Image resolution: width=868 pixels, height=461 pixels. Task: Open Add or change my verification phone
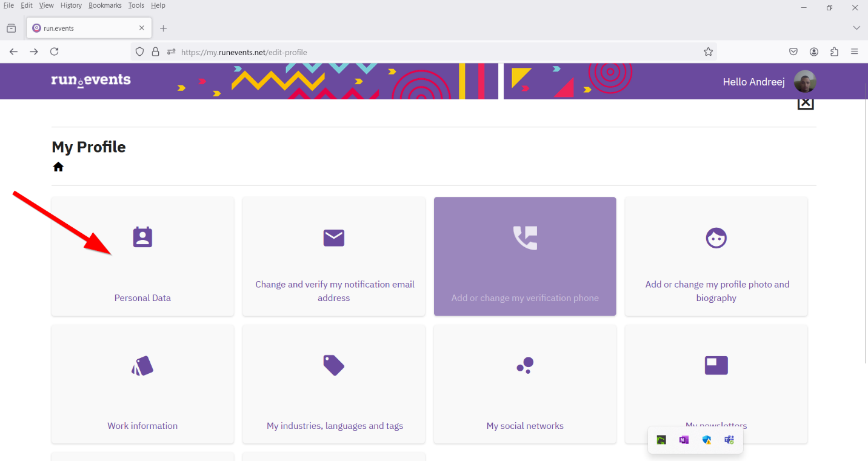pos(525,298)
